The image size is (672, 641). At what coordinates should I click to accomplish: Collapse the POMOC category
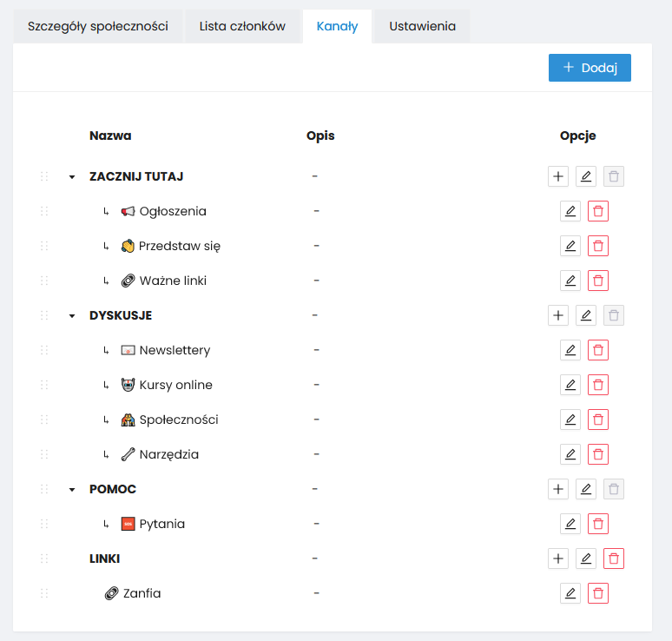pos(72,490)
